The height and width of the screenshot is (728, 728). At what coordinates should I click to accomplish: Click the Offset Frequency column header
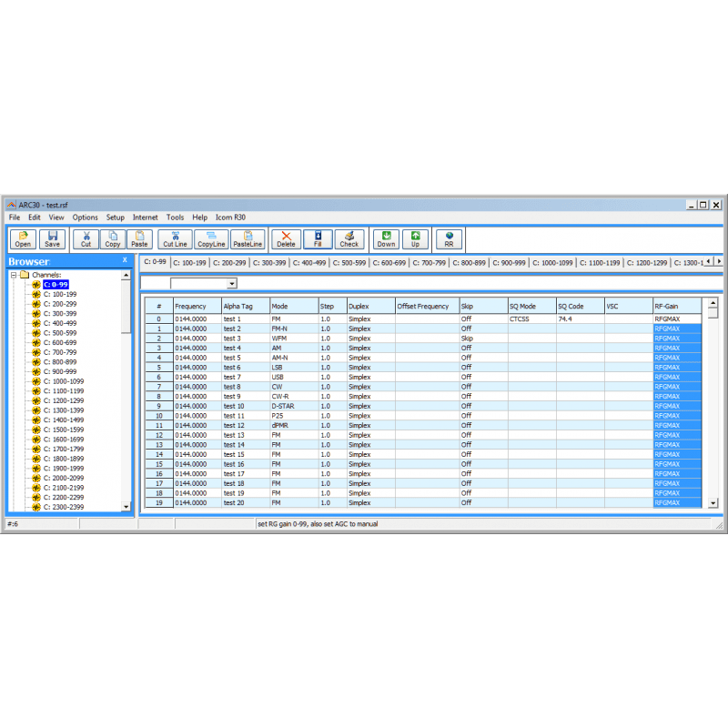pos(427,307)
